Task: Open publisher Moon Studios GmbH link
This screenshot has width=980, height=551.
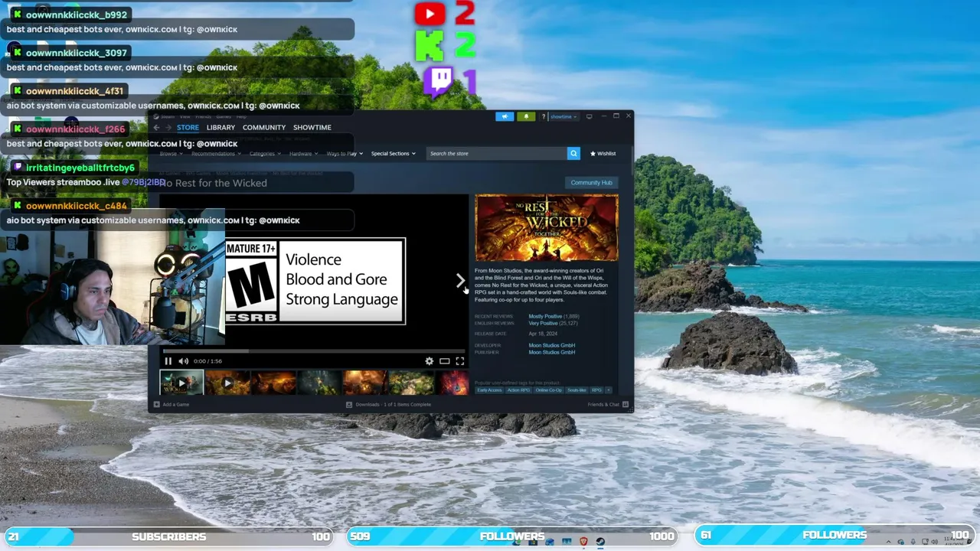Action: [551, 352]
